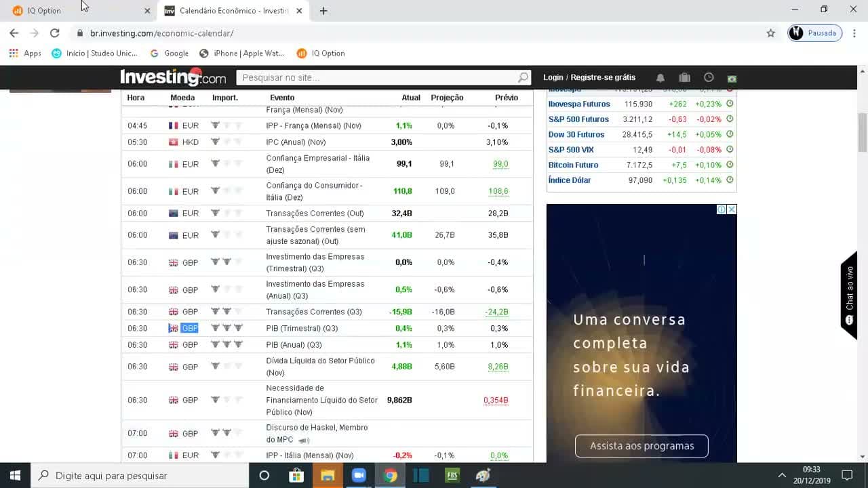Click the search magnifier icon in site search
This screenshot has height=488, width=868.
523,77
